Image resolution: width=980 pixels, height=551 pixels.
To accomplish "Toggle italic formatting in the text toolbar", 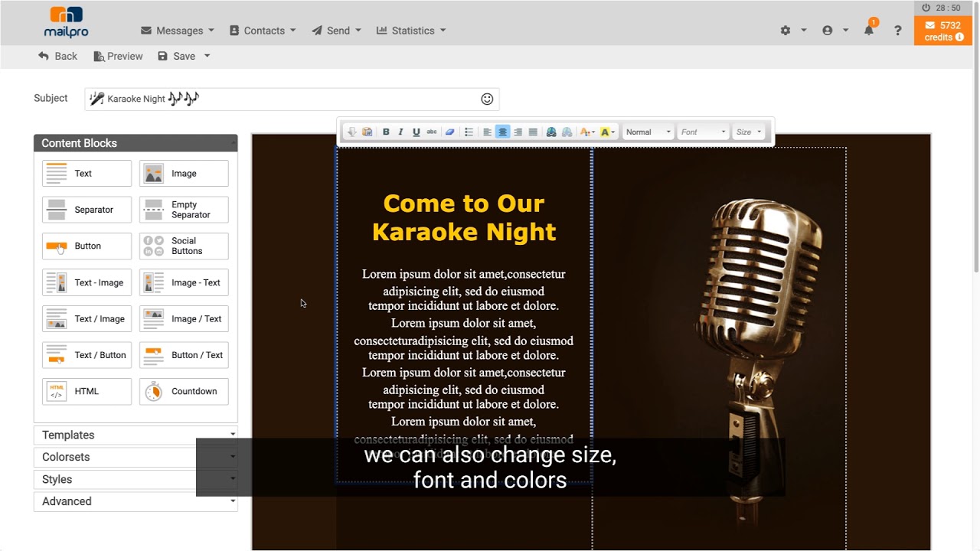I will point(400,132).
